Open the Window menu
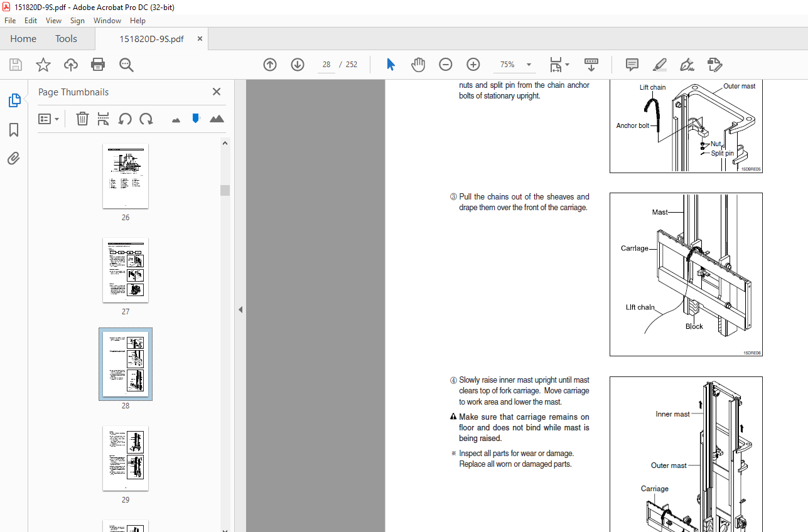 (107, 21)
